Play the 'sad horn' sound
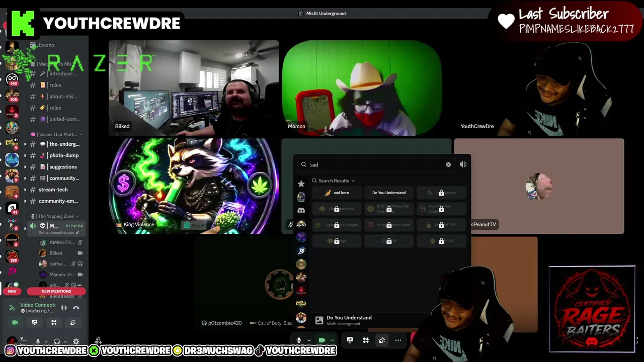Screen dimensions: 644x362 tap(337, 193)
